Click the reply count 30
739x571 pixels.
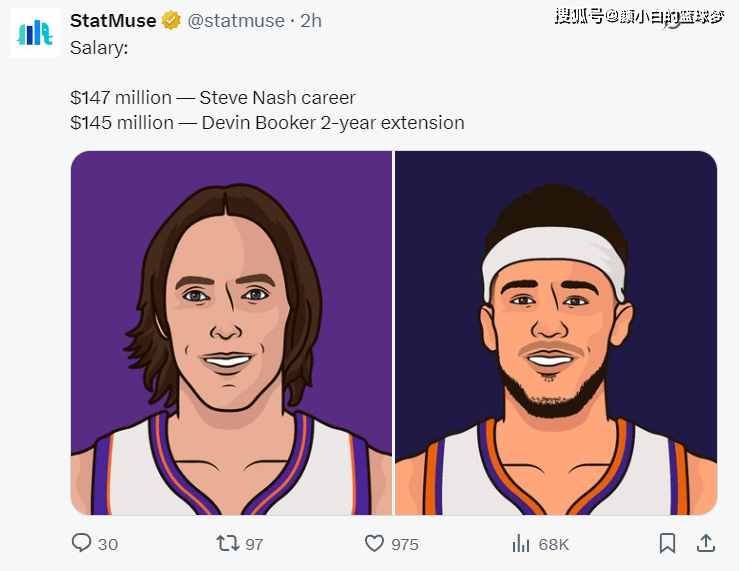click(x=108, y=544)
